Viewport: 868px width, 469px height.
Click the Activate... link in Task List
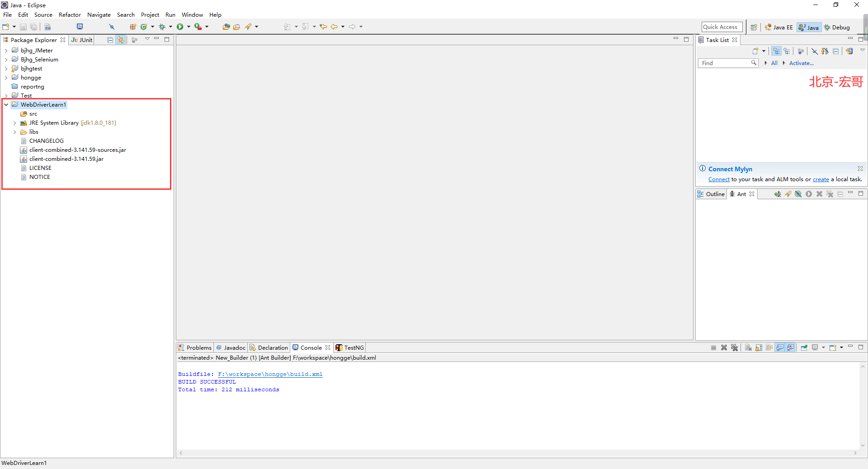[801, 63]
